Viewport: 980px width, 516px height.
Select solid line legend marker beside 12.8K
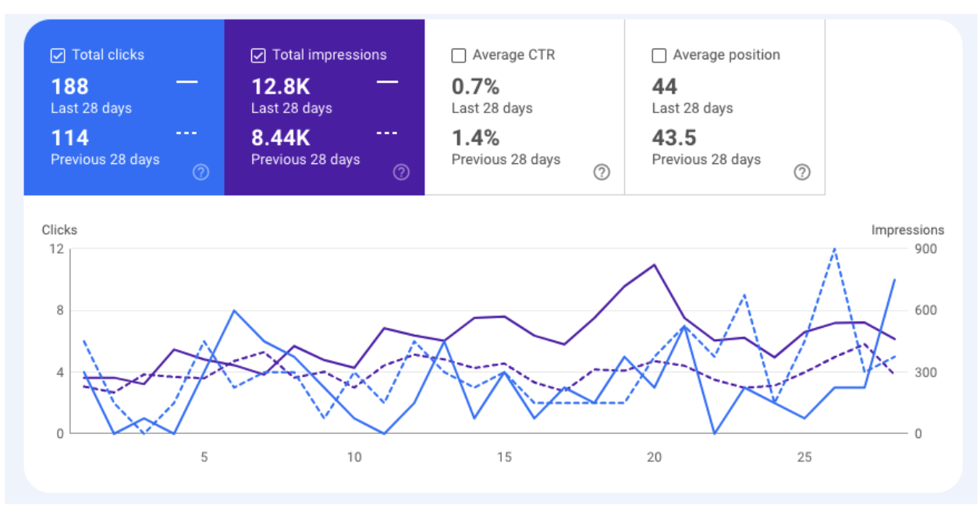pos(388,81)
